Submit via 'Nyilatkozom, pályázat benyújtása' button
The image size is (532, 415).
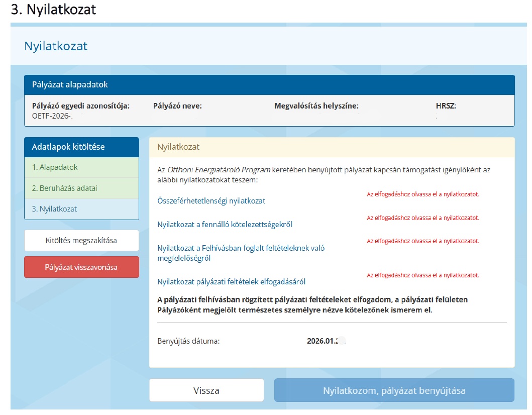[x=394, y=390]
